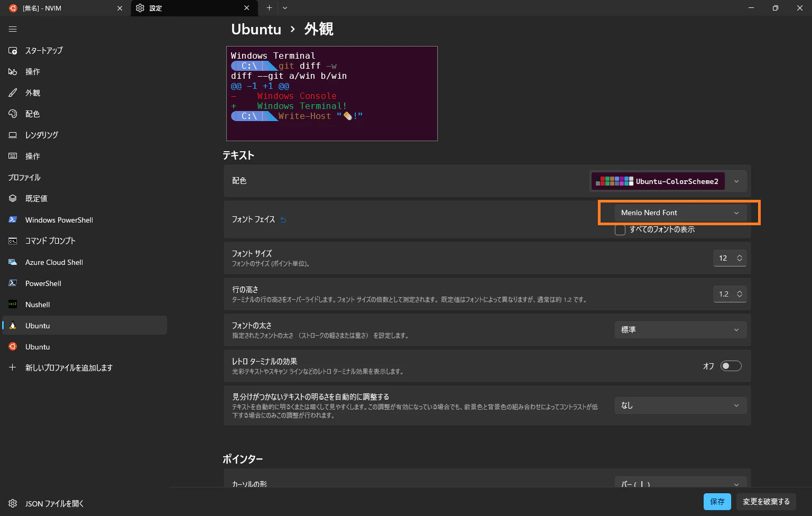
Task: Open the hamburger navigation menu
Action: coord(13,29)
